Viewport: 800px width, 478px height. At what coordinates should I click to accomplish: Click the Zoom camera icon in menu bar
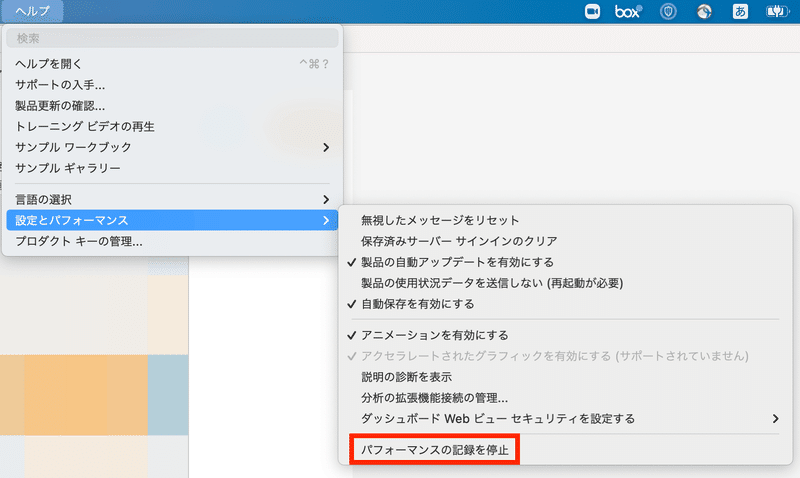[592, 11]
